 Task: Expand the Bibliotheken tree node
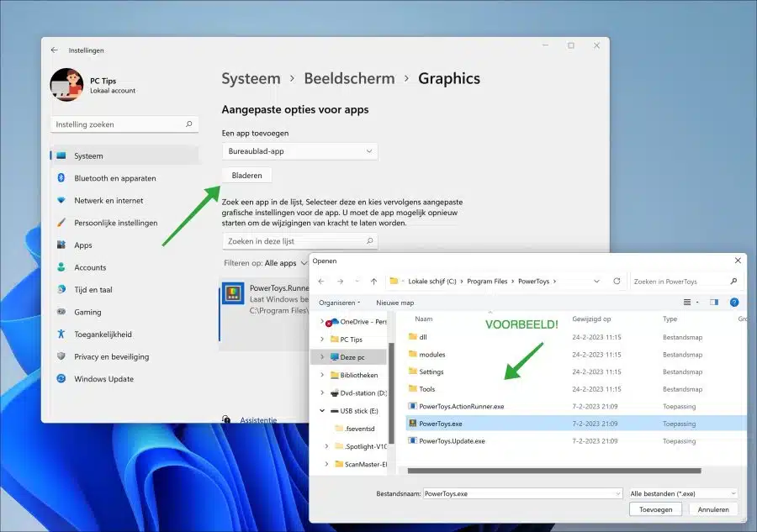tap(322, 375)
